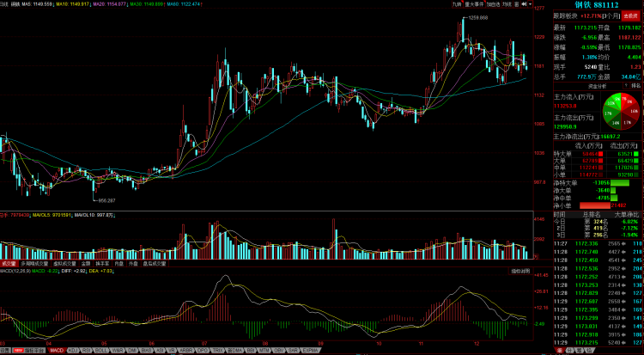644x355 pixels.
Task: Click the 重大事件 toolbar button
Action: [474, 4]
